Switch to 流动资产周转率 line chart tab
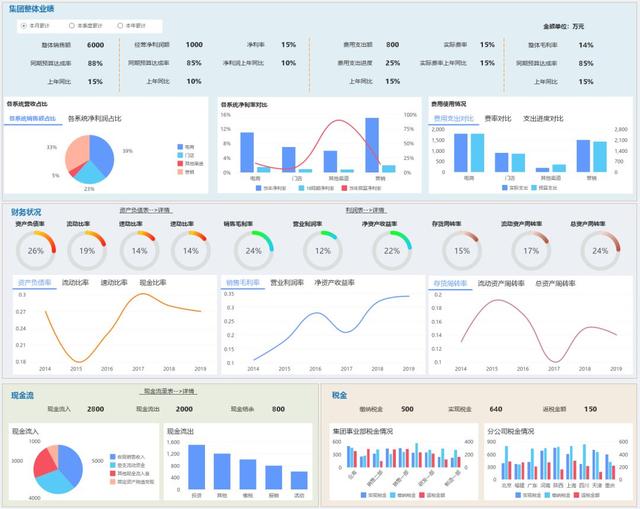 501,283
